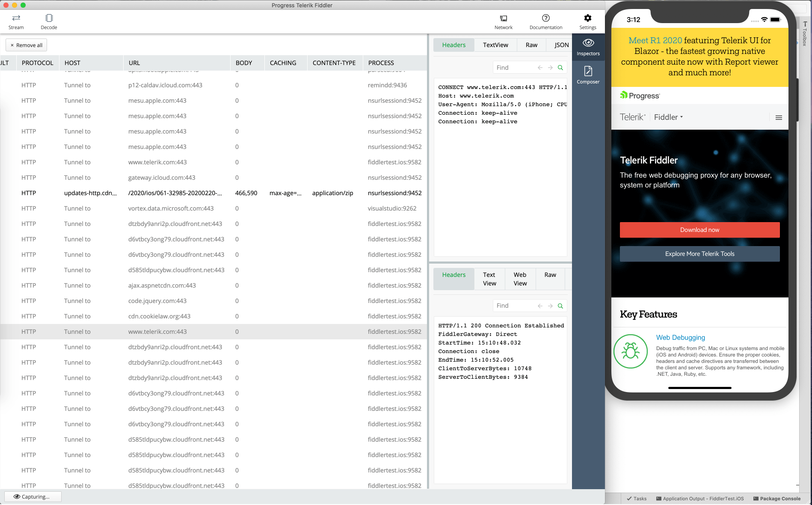Open Fiddler Settings gear

click(588, 22)
